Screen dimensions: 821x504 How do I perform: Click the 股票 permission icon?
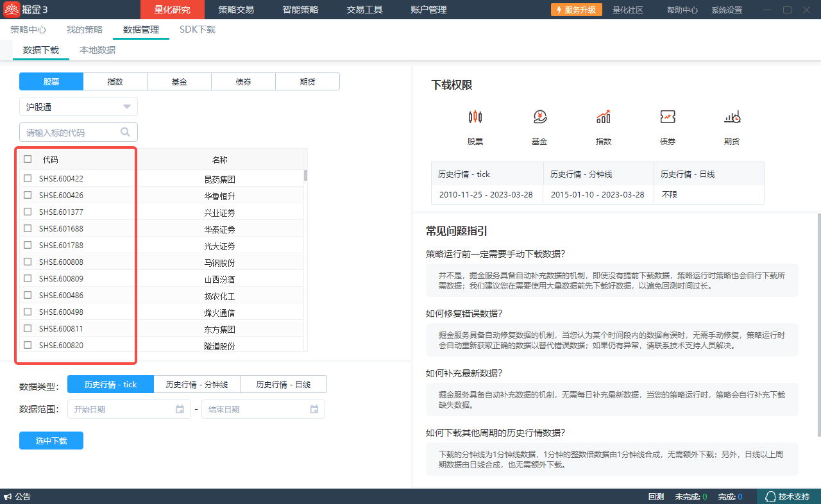[x=475, y=117]
